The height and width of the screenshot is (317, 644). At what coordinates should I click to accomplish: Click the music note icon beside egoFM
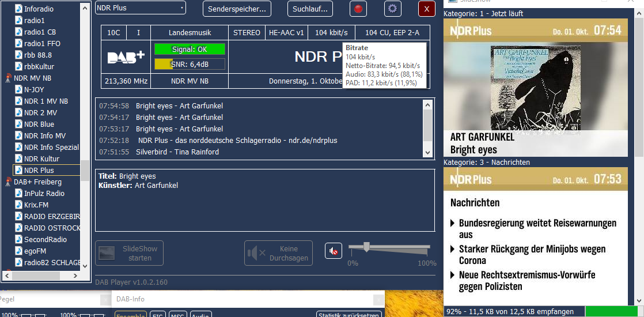18,251
